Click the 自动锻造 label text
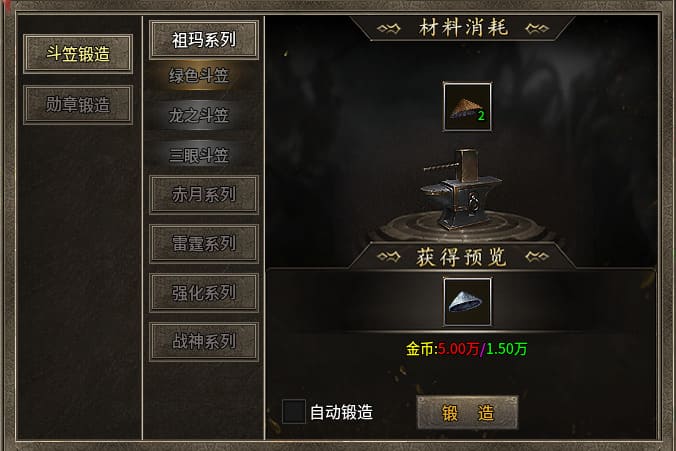The height and width of the screenshot is (451, 676). [341, 412]
